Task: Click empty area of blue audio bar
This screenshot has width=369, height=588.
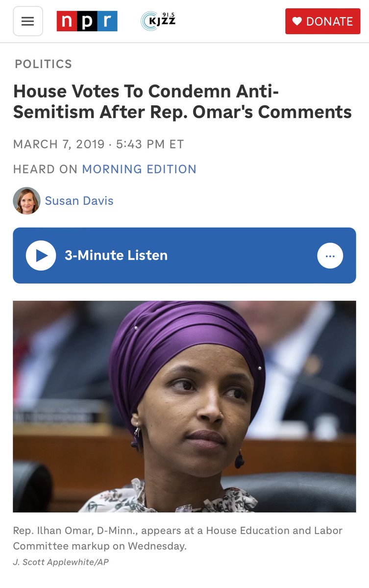Action: pos(243,256)
